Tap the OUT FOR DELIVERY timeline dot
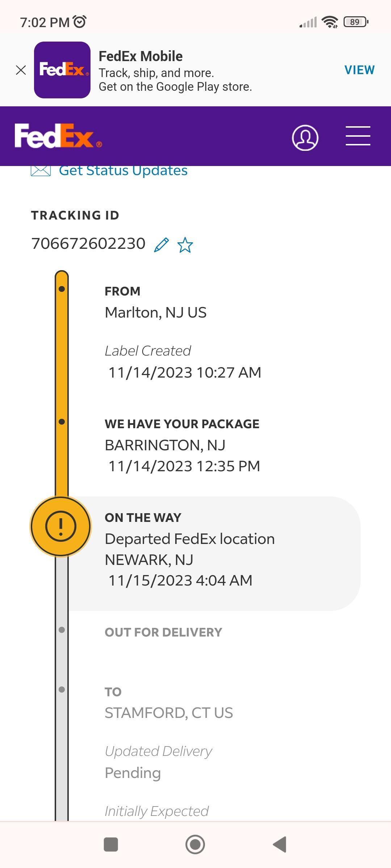 pyautogui.click(x=62, y=630)
